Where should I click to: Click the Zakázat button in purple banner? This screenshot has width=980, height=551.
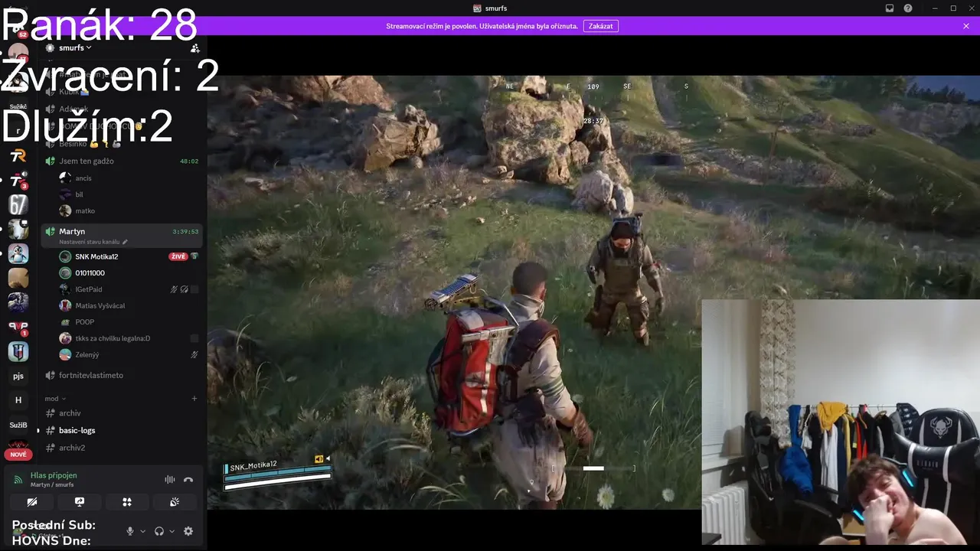(601, 26)
